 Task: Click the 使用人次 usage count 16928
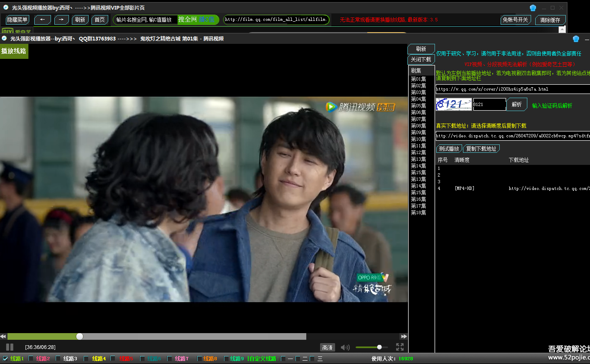pyautogui.click(x=392, y=359)
